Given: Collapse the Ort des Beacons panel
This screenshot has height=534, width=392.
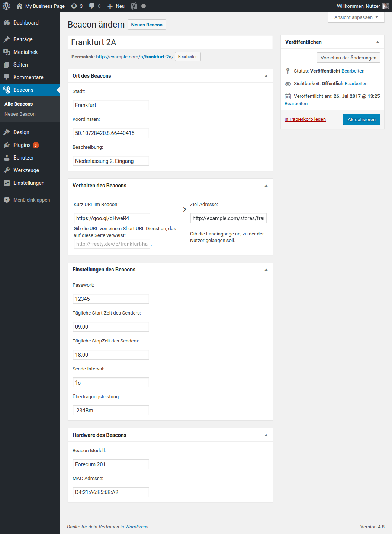Looking at the screenshot, I should point(266,76).
